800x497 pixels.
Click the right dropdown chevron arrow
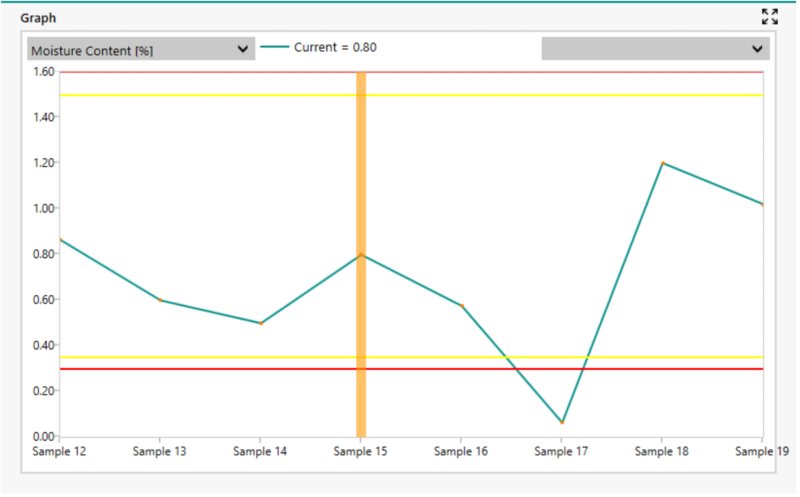pyautogui.click(x=757, y=49)
